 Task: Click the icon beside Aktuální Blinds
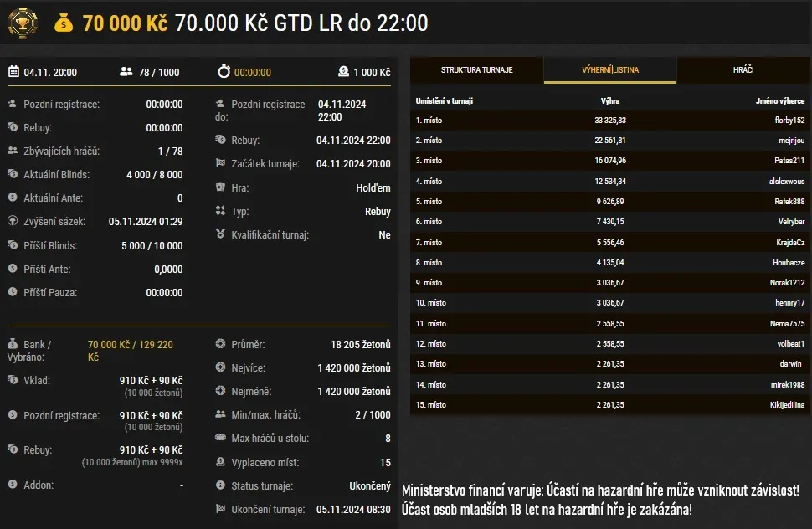pyautogui.click(x=13, y=175)
